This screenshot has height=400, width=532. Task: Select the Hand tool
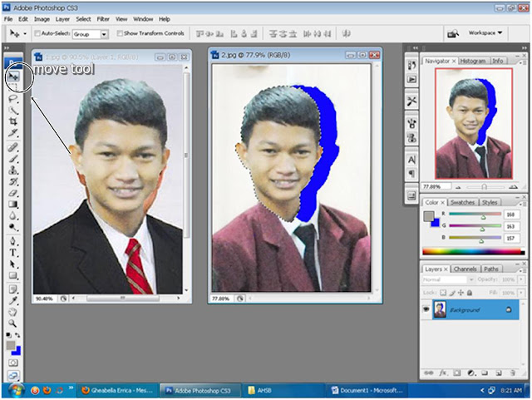[x=13, y=312]
